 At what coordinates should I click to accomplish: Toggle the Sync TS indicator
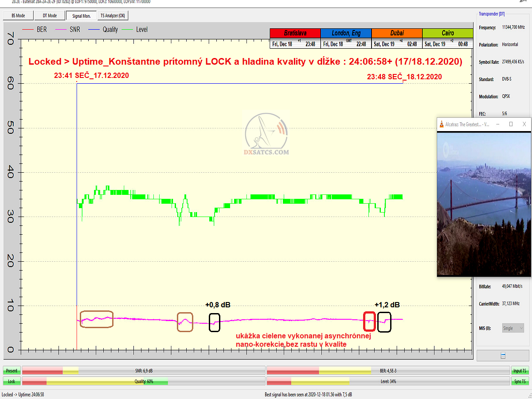[520, 381]
